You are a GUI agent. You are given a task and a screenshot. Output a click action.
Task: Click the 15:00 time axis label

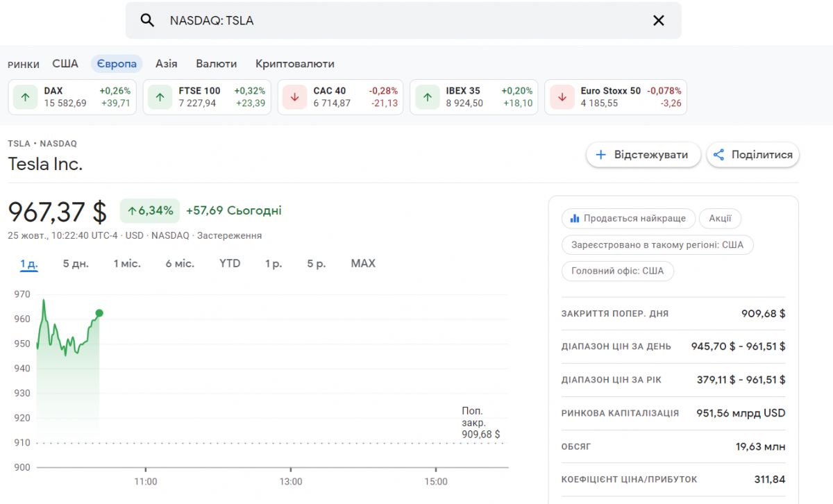click(436, 482)
